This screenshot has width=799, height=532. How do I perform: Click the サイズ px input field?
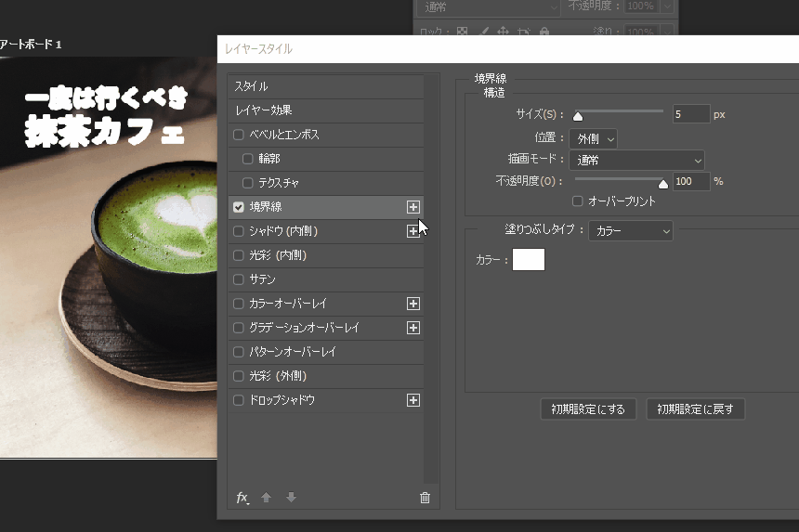tap(691, 114)
